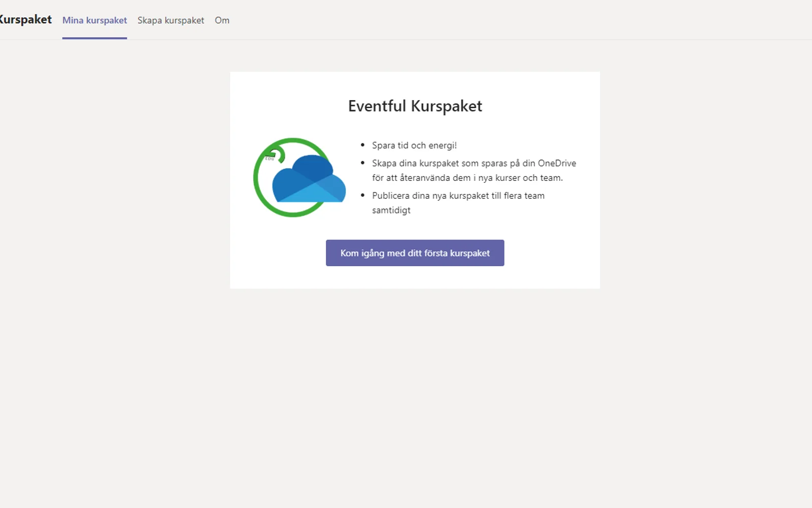Click the Kurspaket app title

coord(25,20)
